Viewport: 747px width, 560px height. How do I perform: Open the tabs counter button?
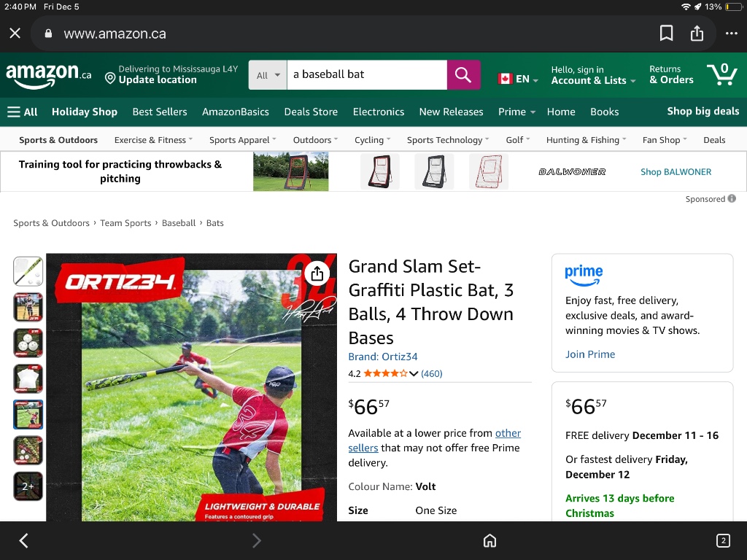click(x=722, y=540)
